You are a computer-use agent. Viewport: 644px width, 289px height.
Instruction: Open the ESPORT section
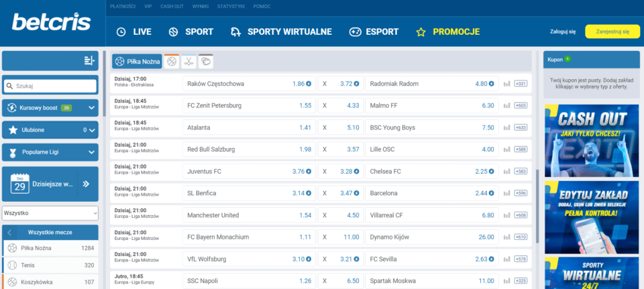(374, 32)
